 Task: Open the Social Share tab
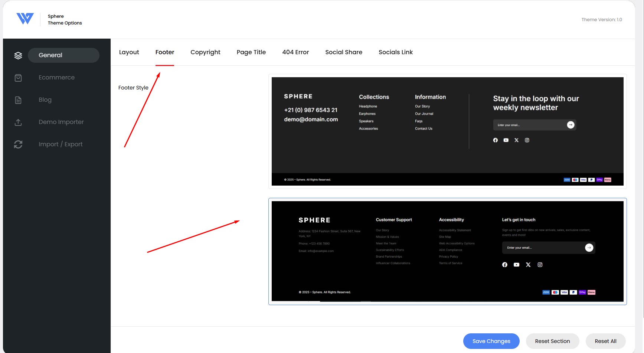[344, 52]
